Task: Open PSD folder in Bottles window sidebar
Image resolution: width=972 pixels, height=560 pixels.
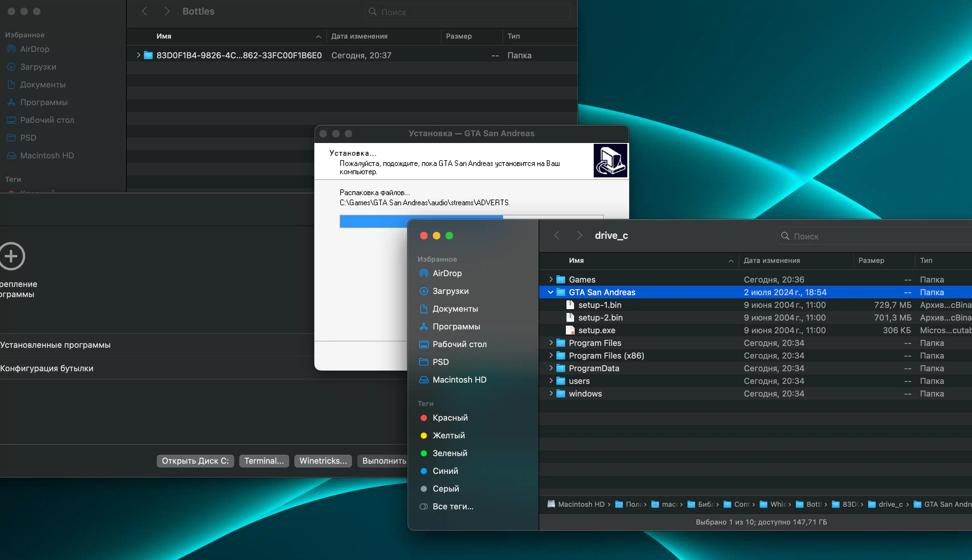Action: (22, 137)
